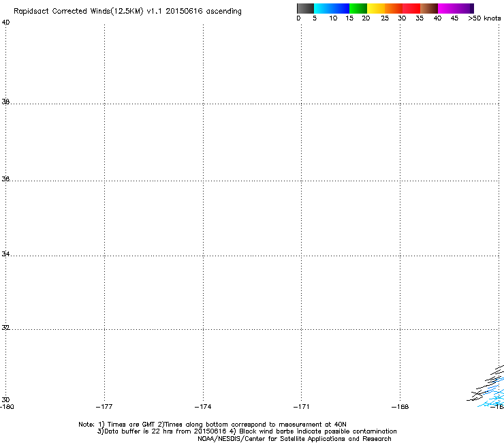504x443 pixels.
Task: Click latitude label 32
Action: click(5, 328)
